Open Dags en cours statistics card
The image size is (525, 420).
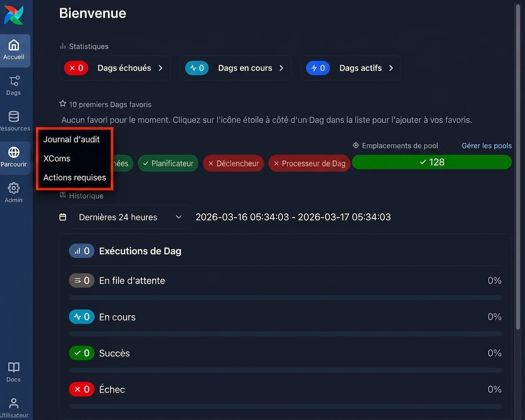click(235, 68)
